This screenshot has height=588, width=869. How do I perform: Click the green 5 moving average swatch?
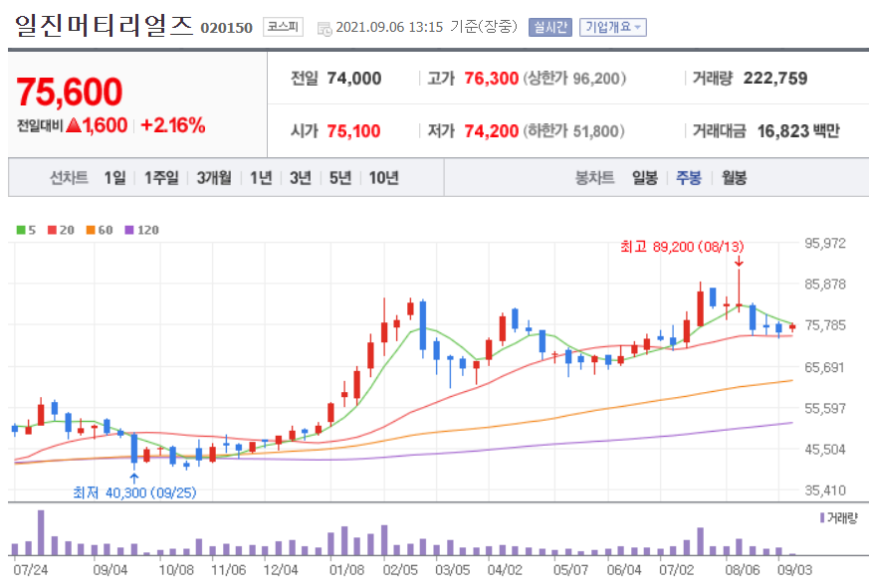(21, 230)
